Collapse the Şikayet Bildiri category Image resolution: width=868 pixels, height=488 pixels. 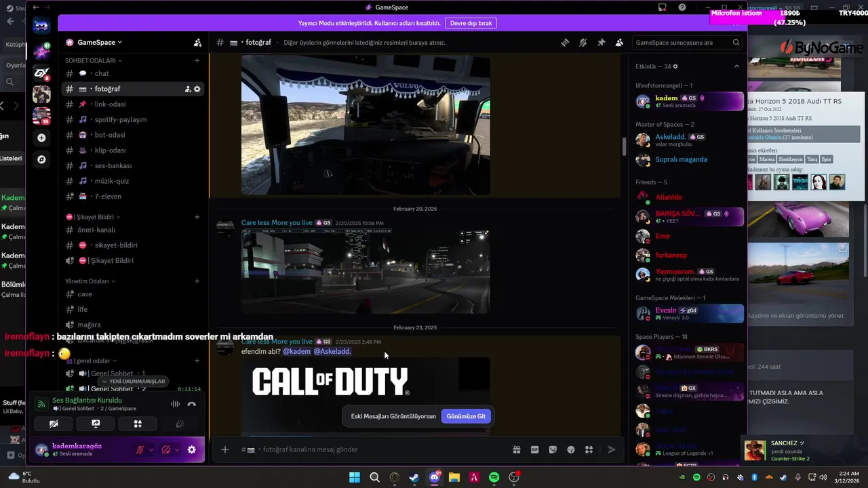pyautogui.click(x=93, y=217)
